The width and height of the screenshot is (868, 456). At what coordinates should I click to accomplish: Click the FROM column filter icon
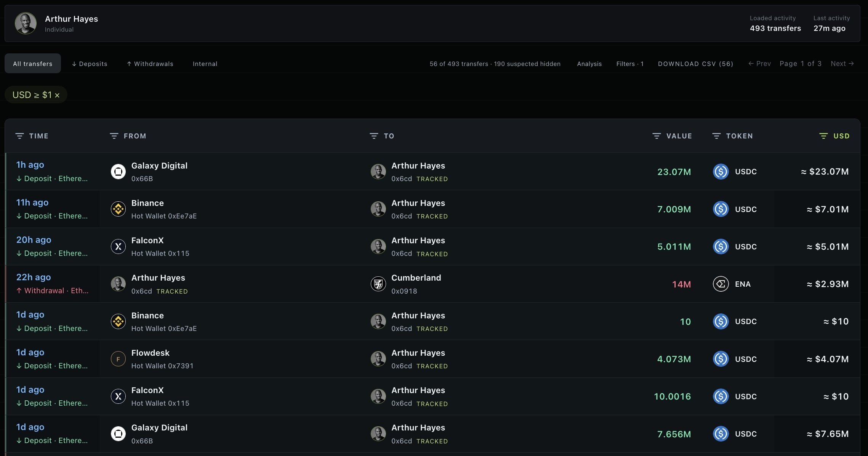[x=114, y=136]
